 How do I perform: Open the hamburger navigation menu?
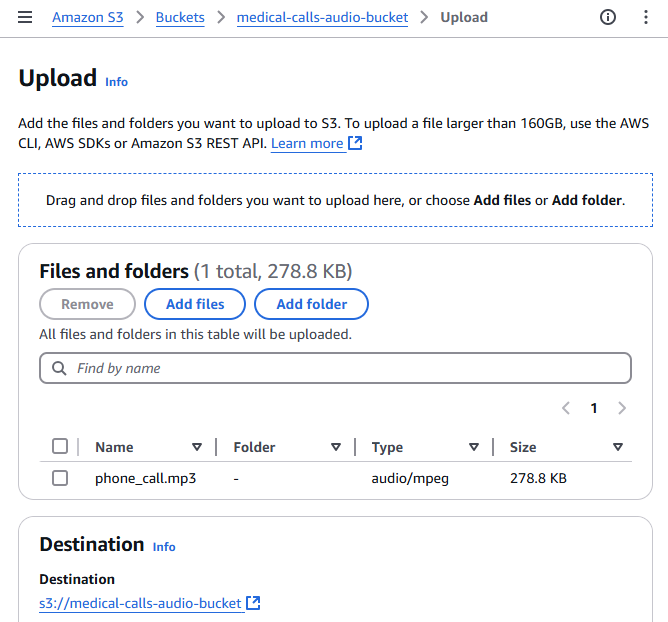tap(25, 17)
